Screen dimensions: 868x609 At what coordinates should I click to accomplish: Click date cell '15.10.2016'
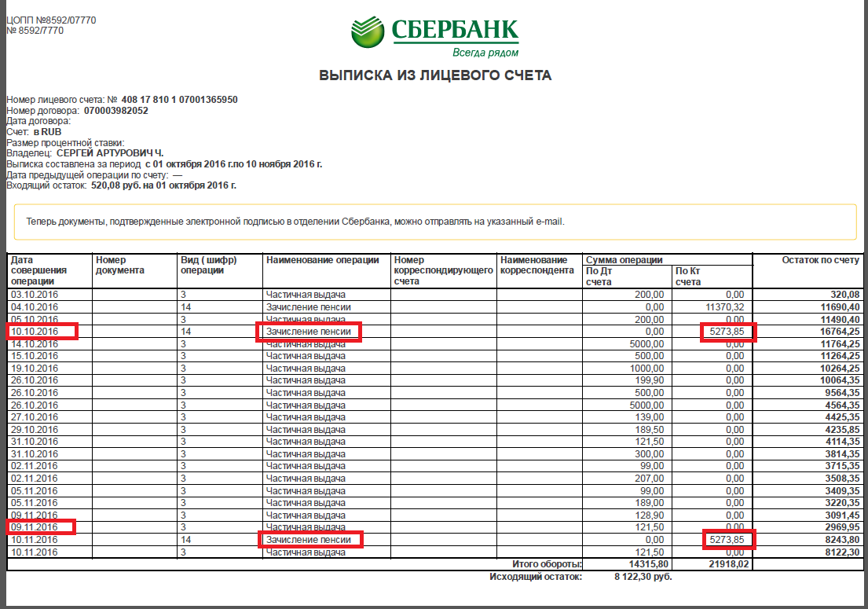click(35, 355)
